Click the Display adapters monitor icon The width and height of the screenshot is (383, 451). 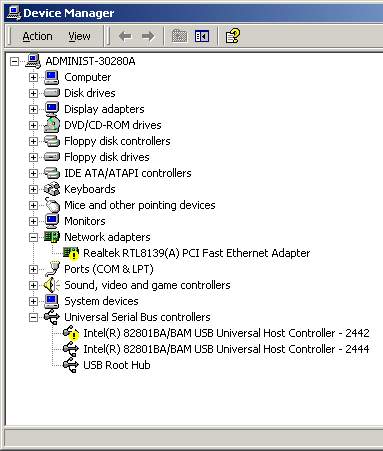(52, 109)
